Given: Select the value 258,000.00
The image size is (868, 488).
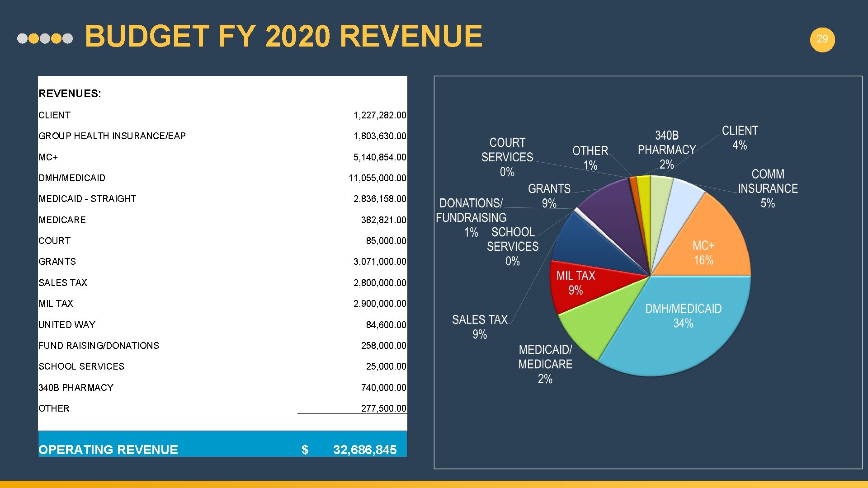Looking at the screenshot, I should coord(384,346).
